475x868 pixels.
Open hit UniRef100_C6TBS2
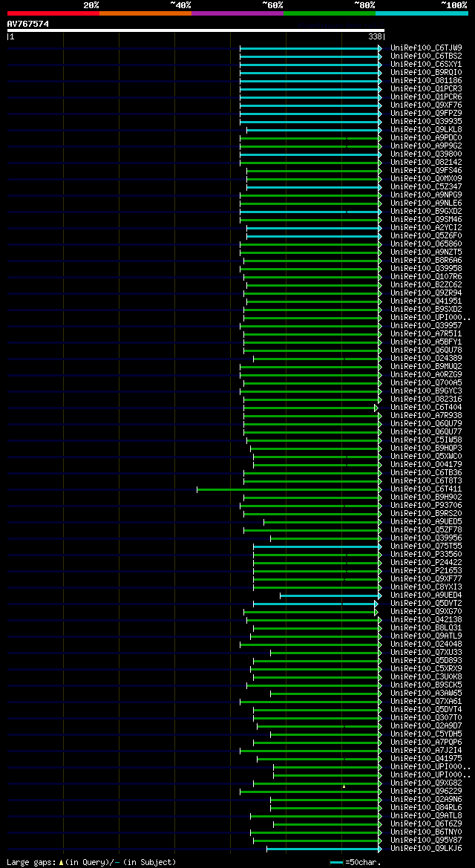point(426,56)
